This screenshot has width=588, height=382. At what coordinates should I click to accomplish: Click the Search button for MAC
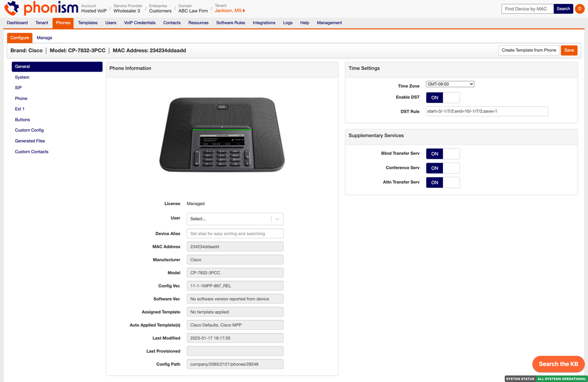(x=563, y=9)
